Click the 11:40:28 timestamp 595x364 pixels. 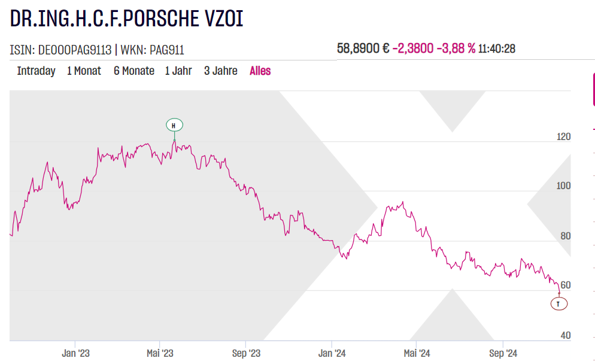point(497,48)
